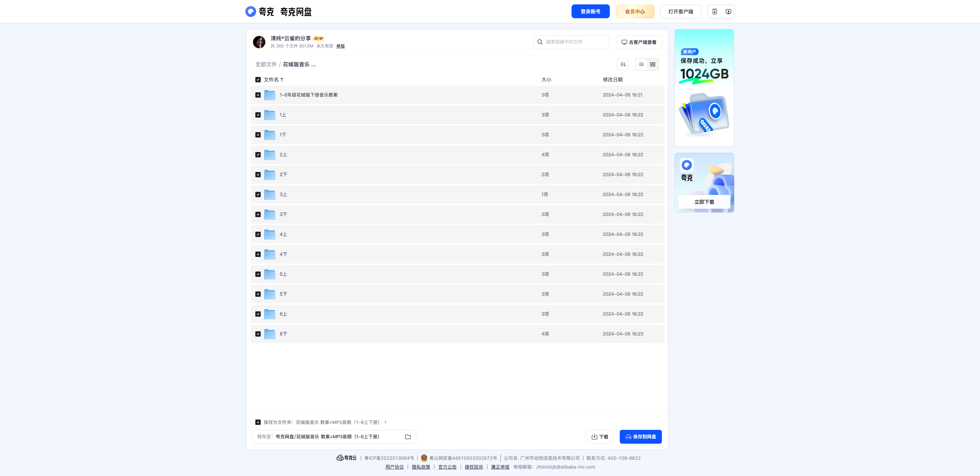The width and height of the screenshot is (980, 476).
Task: Click folder icon of 4下
Action: (x=270, y=254)
